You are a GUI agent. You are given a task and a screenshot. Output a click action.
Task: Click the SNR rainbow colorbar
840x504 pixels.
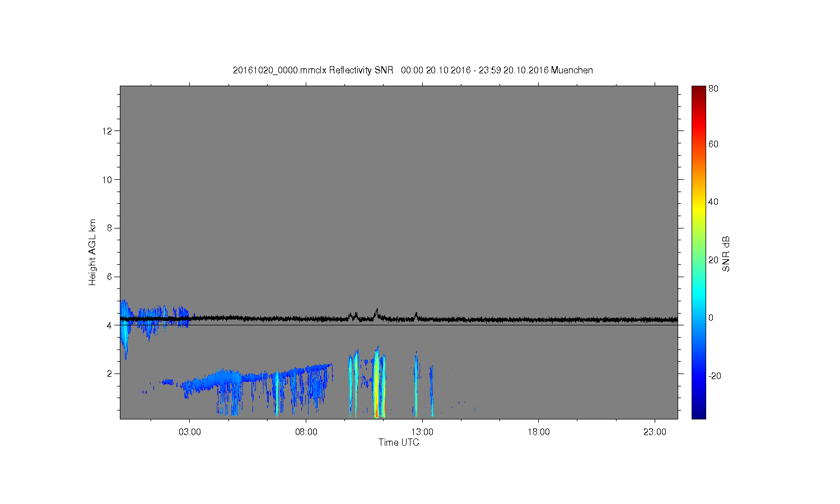[x=698, y=252]
